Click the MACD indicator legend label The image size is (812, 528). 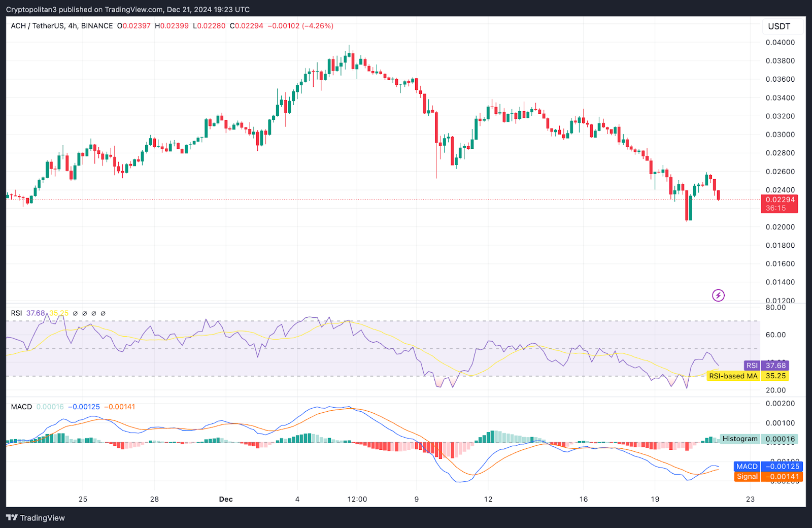21,407
